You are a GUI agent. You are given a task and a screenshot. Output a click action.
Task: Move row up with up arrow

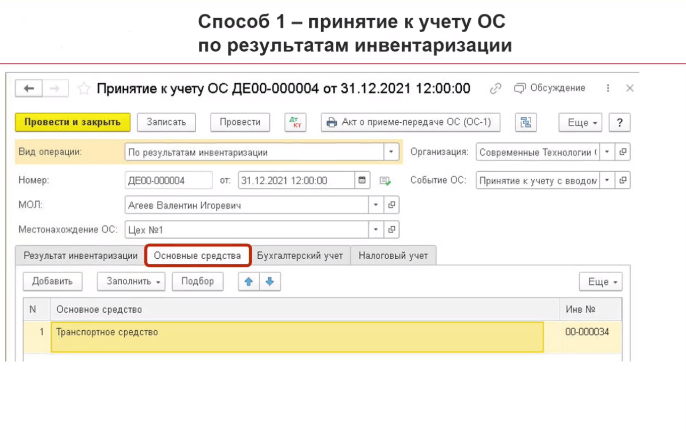point(247,281)
